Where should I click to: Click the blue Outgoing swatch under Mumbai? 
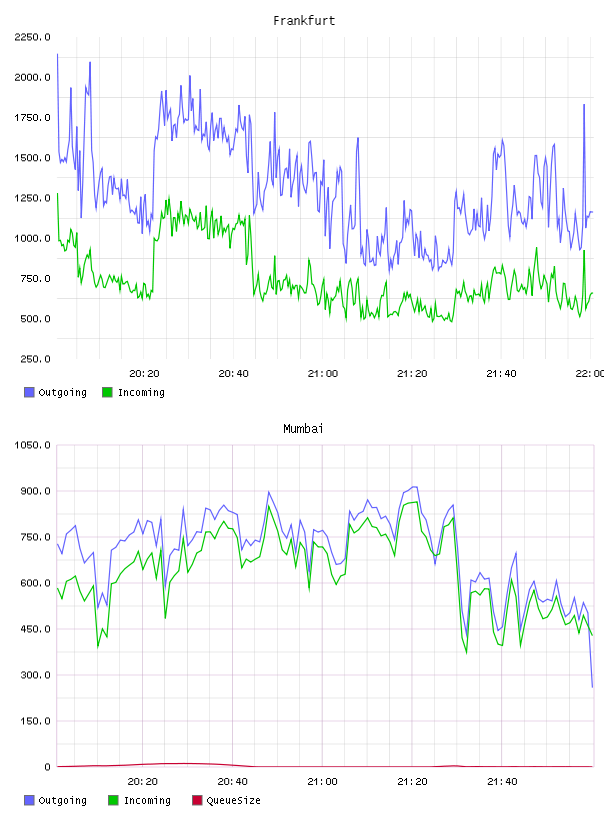pyautogui.click(x=29, y=800)
